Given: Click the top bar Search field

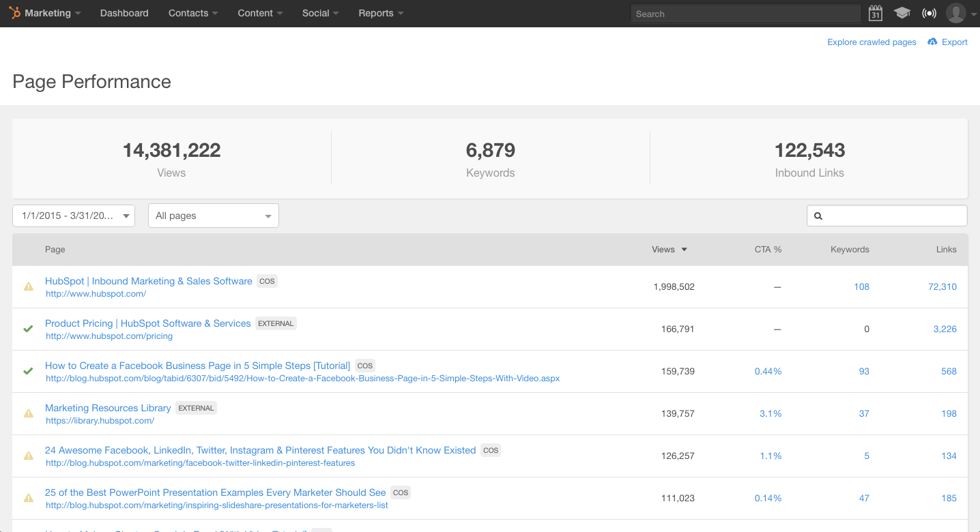Looking at the screenshot, I should [x=745, y=14].
